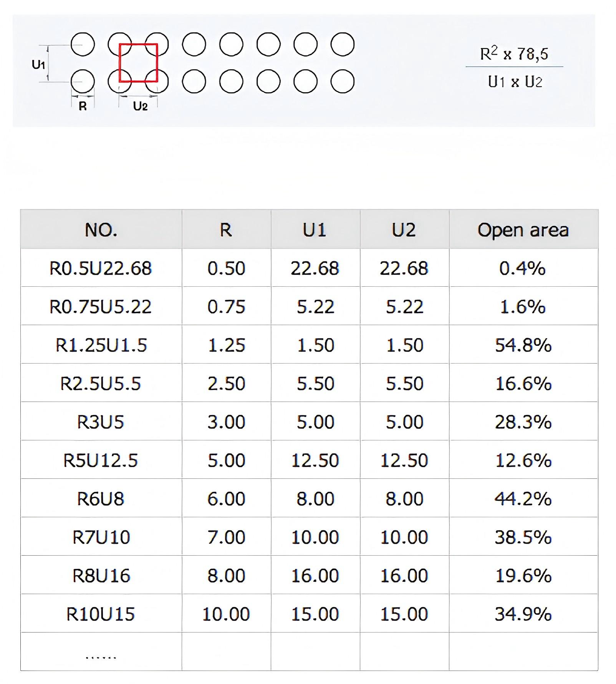Image resolution: width=616 pixels, height=684 pixels.
Task: Click the ellipsis in the last row
Action: [101, 657]
